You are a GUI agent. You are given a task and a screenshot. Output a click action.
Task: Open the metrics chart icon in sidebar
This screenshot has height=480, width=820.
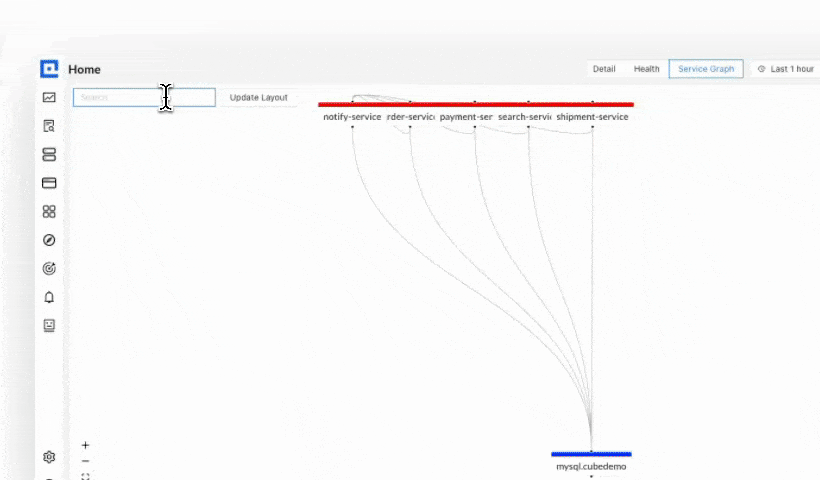49,98
